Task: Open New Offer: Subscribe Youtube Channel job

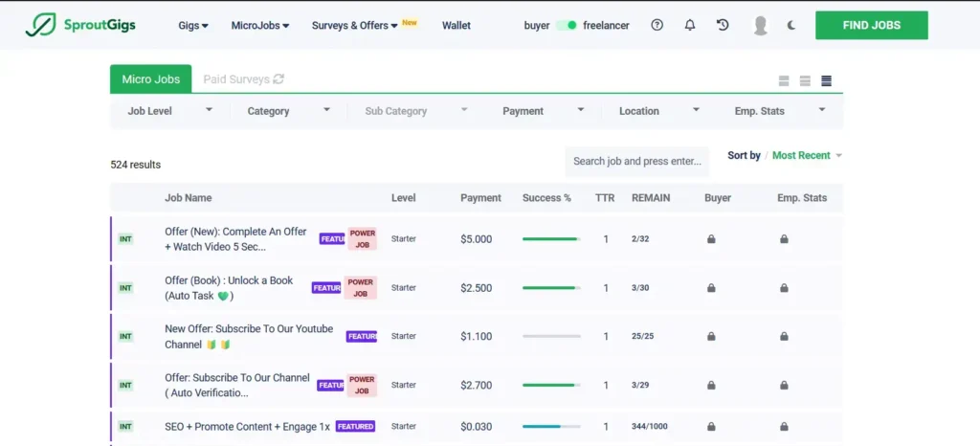Action: [249, 336]
